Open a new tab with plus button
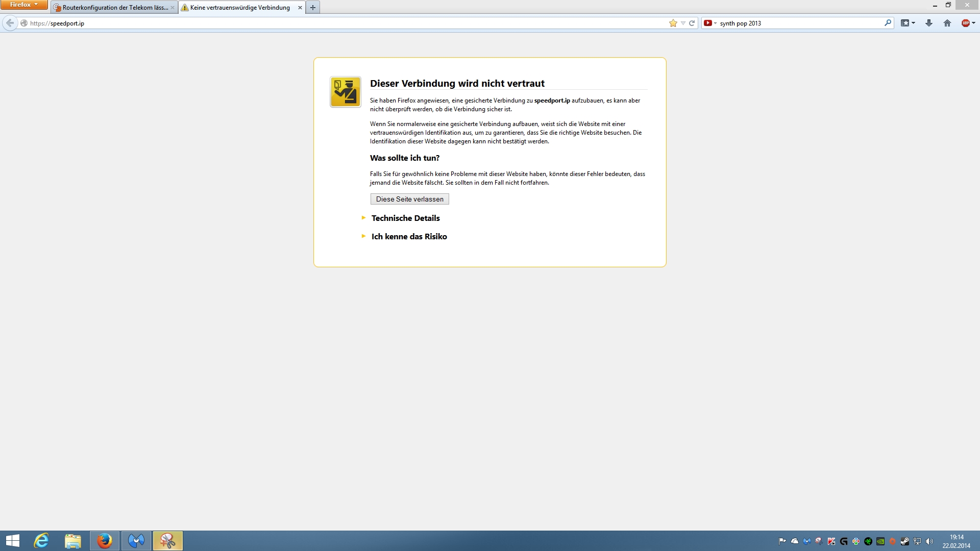Screen dimensions: 980x551 [x=313, y=8]
